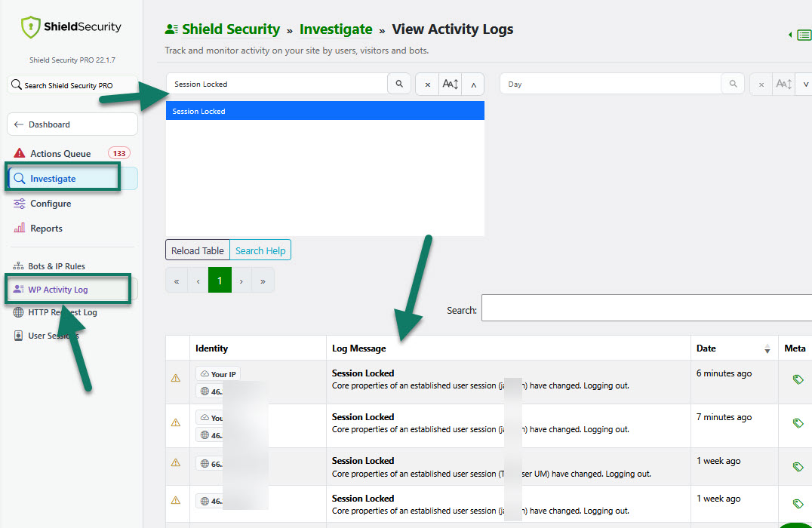Toggle case sensitivity on Day filter
The height and width of the screenshot is (528, 812).
783,84
